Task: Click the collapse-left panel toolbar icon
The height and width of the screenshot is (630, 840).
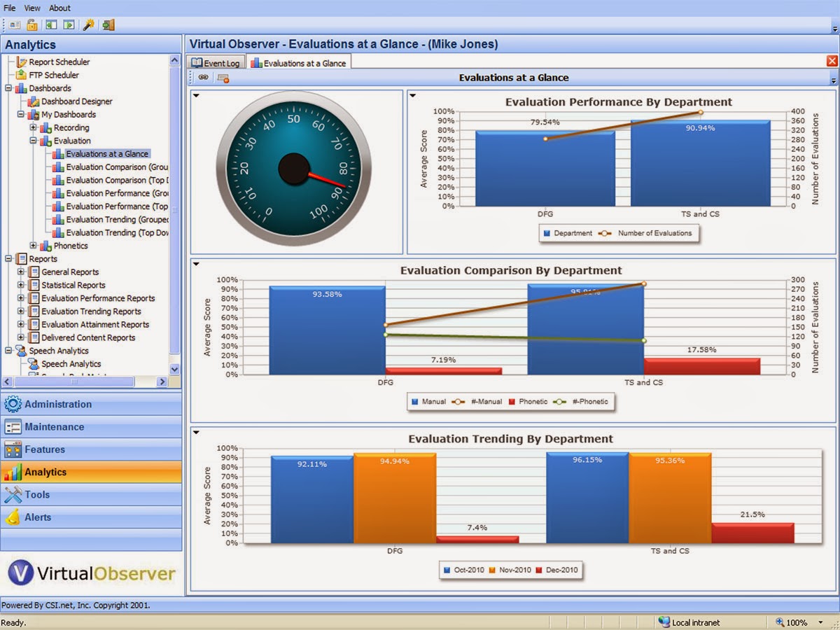Action: 51,25
